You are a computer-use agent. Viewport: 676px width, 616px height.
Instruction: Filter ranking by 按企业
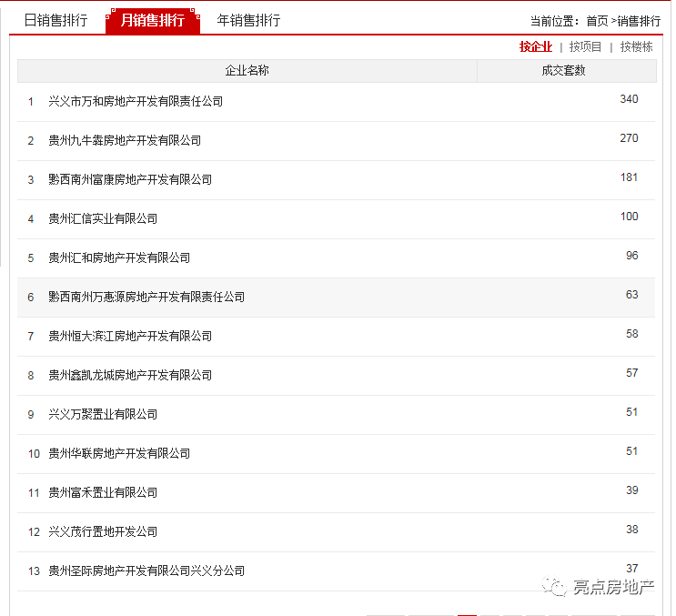tap(536, 46)
